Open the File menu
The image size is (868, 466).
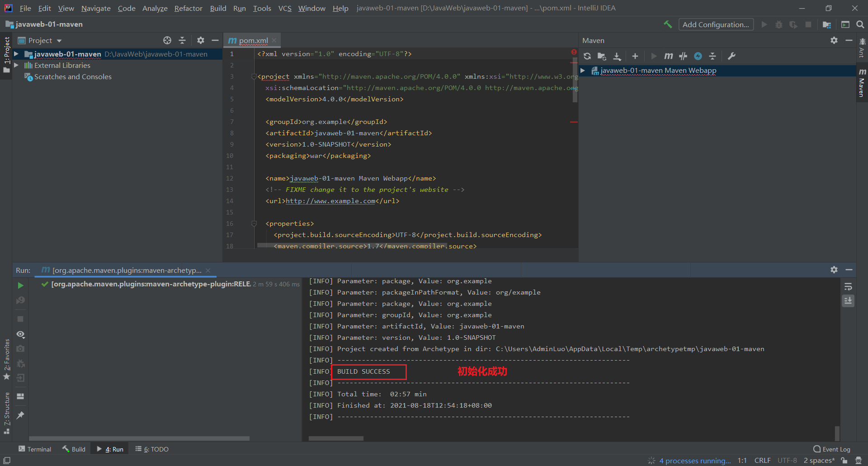[x=25, y=8]
